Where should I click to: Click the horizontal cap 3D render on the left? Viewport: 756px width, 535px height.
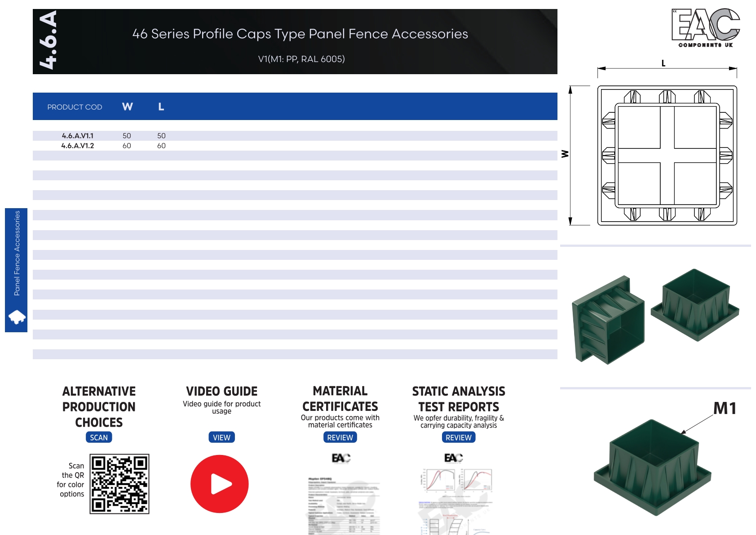click(x=608, y=320)
